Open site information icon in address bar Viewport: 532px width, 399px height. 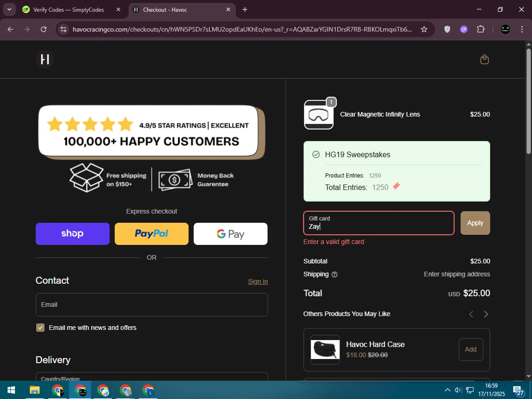point(63,29)
